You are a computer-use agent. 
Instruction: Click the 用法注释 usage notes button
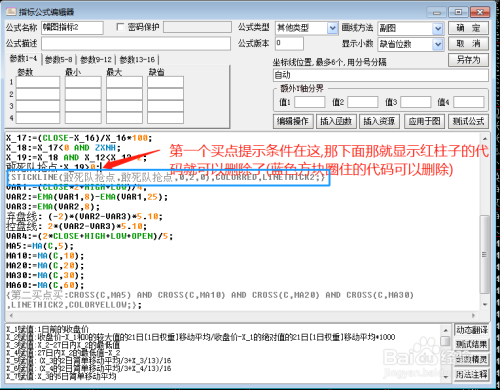tap(471, 374)
